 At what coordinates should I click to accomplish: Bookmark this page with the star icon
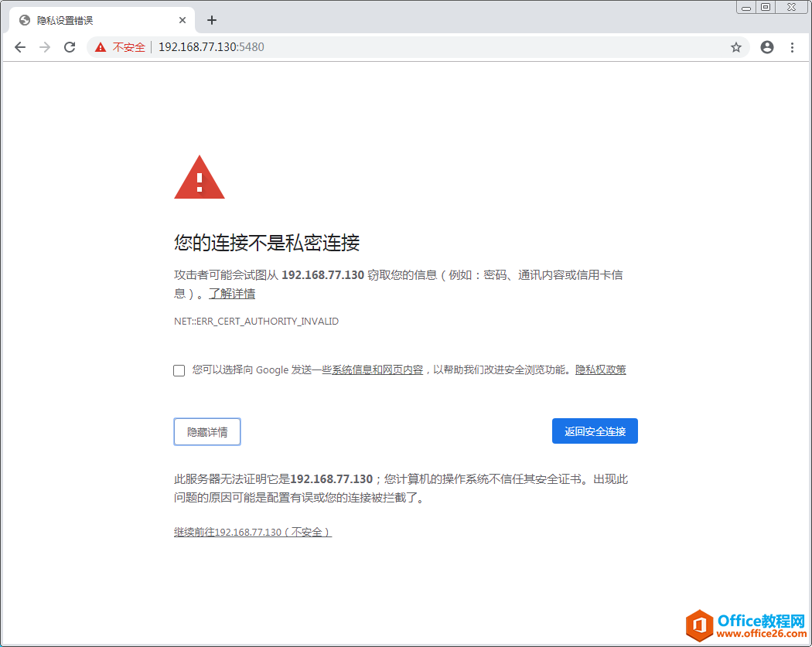coord(736,48)
